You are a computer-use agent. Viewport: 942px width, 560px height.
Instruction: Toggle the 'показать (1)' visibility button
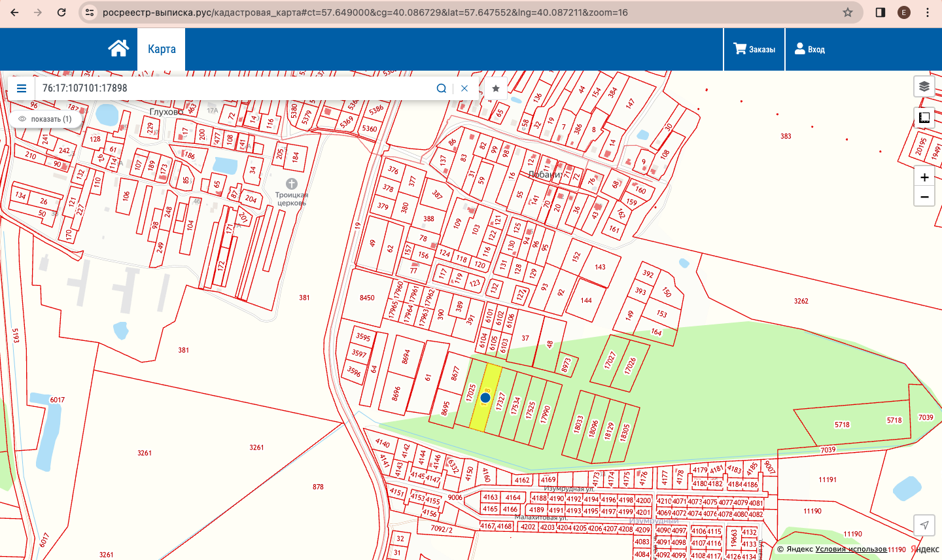tap(45, 119)
